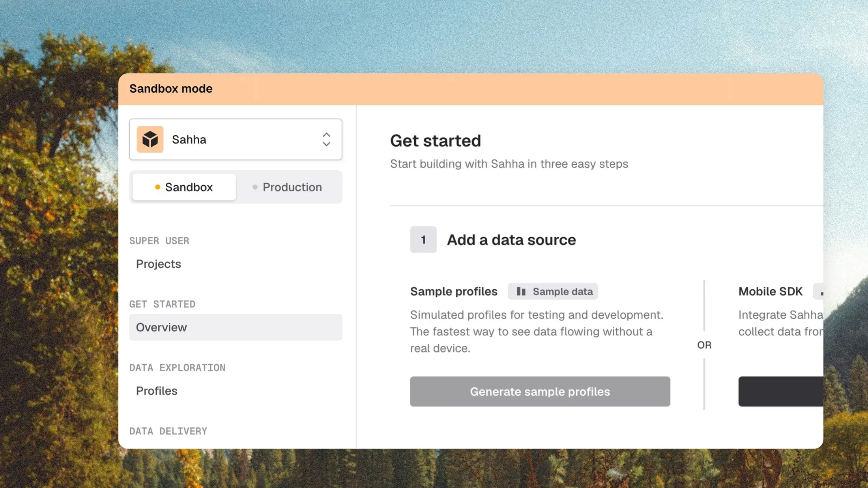Click the step 1 number badge

coord(423,239)
